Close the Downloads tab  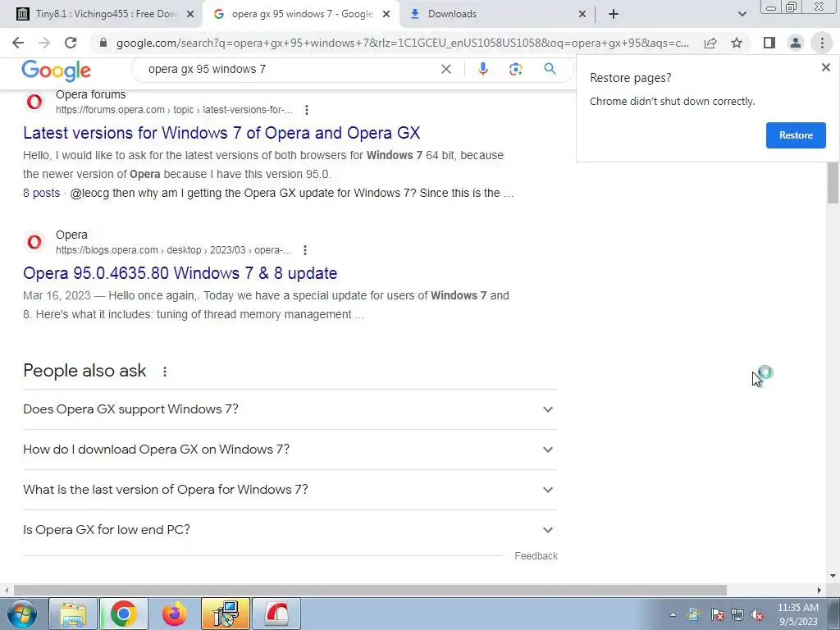point(582,14)
